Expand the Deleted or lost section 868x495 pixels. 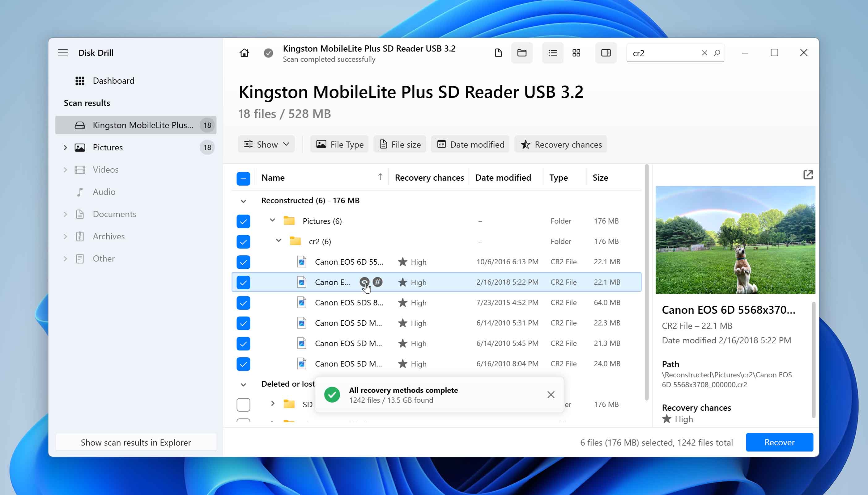point(243,384)
